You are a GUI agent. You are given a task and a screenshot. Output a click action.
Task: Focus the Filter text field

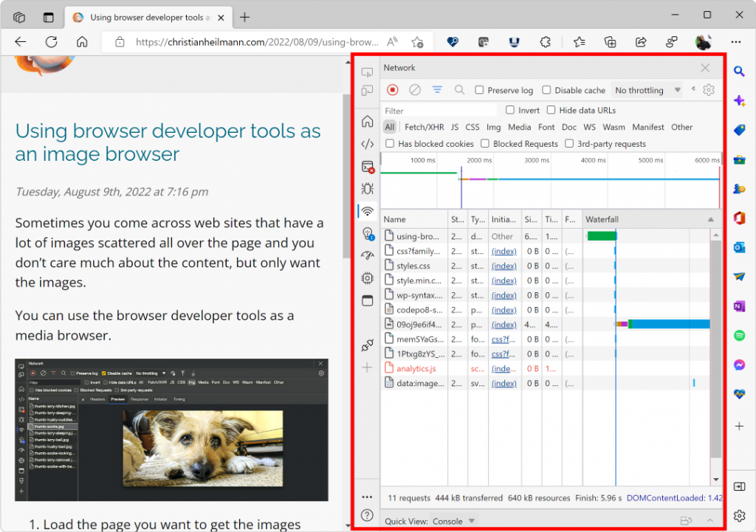point(439,111)
